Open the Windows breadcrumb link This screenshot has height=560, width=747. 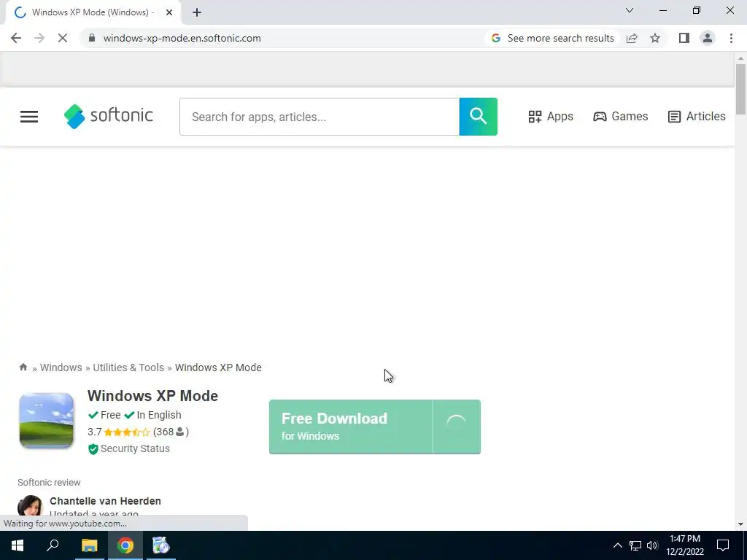click(61, 367)
